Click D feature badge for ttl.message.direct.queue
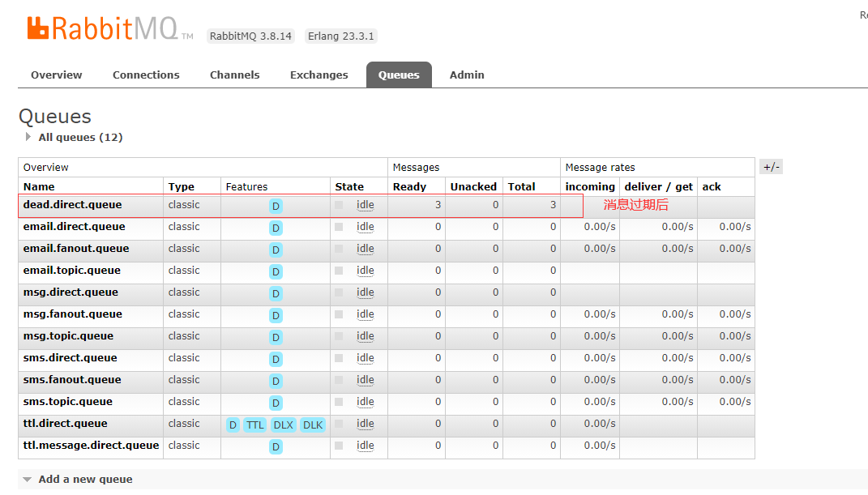868x495 pixels. pos(276,447)
